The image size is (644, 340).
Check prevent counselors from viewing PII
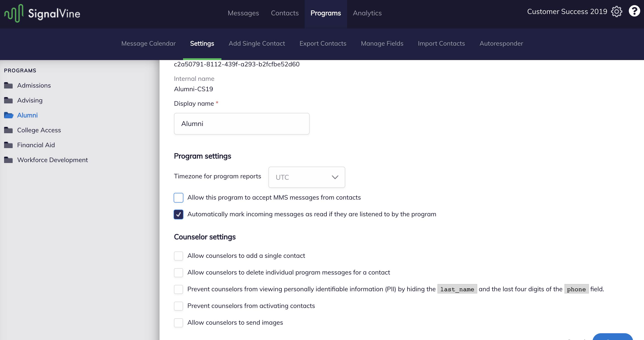[x=179, y=289]
